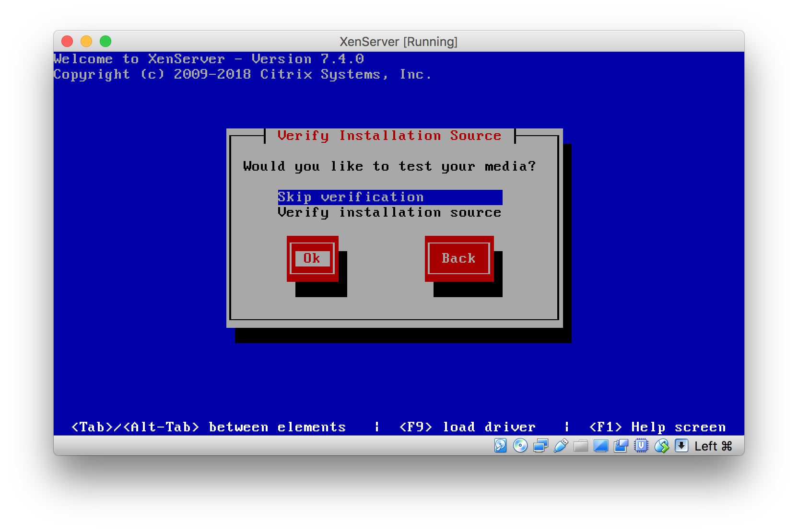Click the keyboard capture arrow icon

(681, 446)
